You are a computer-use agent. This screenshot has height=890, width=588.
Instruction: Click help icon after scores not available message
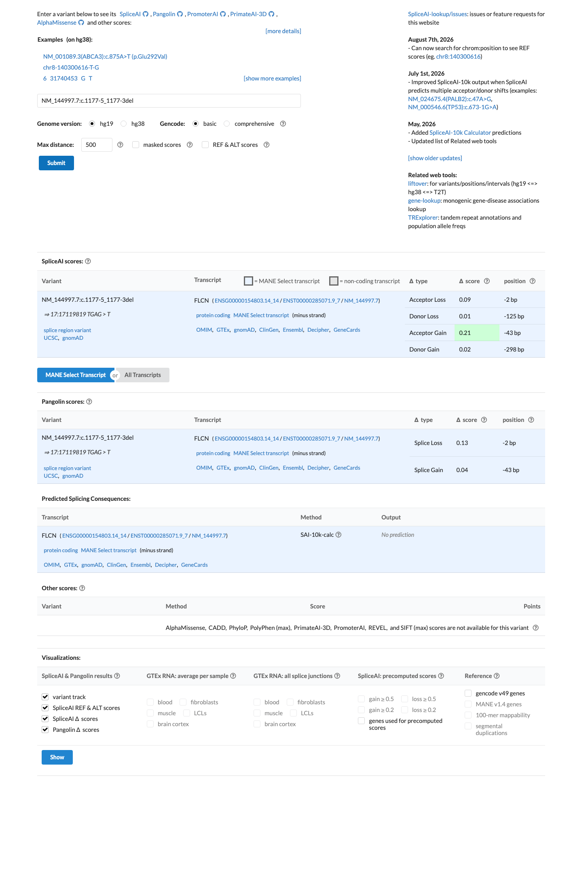536,628
